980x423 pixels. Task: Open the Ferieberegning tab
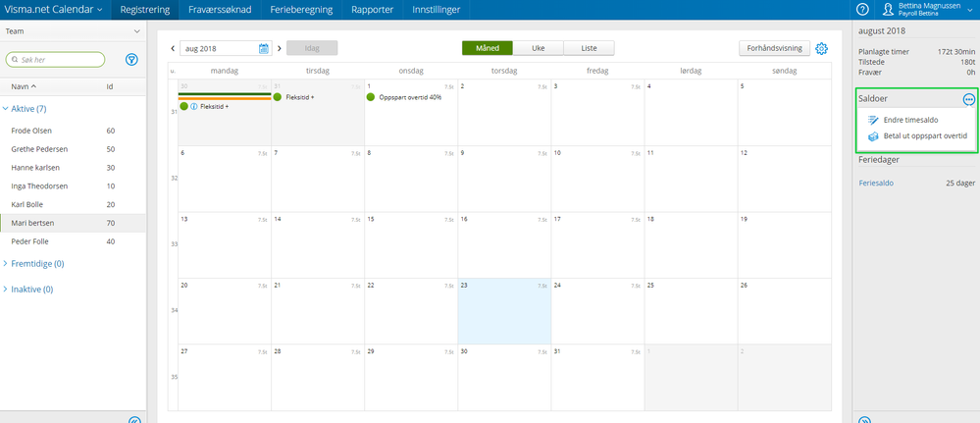click(302, 10)
